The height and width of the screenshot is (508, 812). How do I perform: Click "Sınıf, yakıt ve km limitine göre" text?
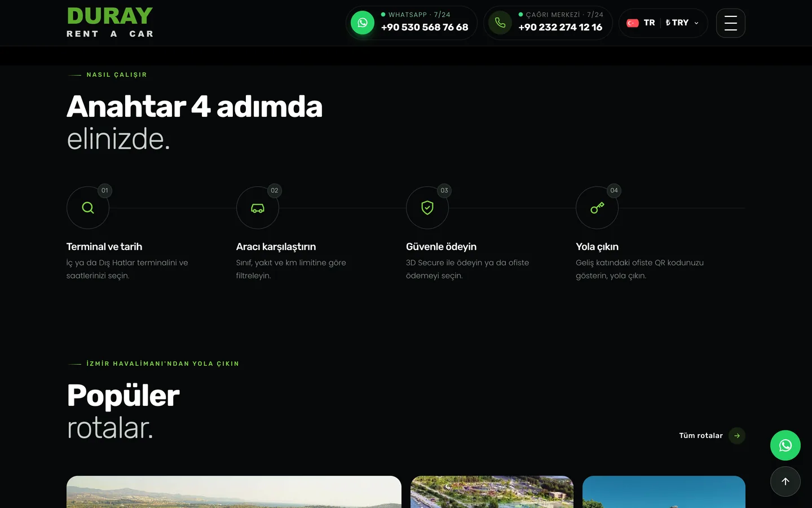pos(291,262)
